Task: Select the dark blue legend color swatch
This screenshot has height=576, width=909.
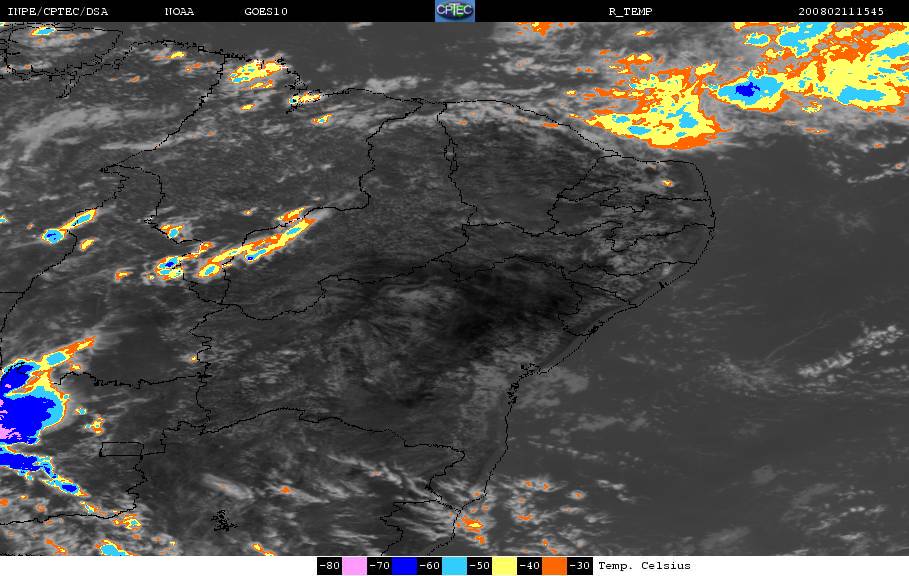Action: (405, 566)
